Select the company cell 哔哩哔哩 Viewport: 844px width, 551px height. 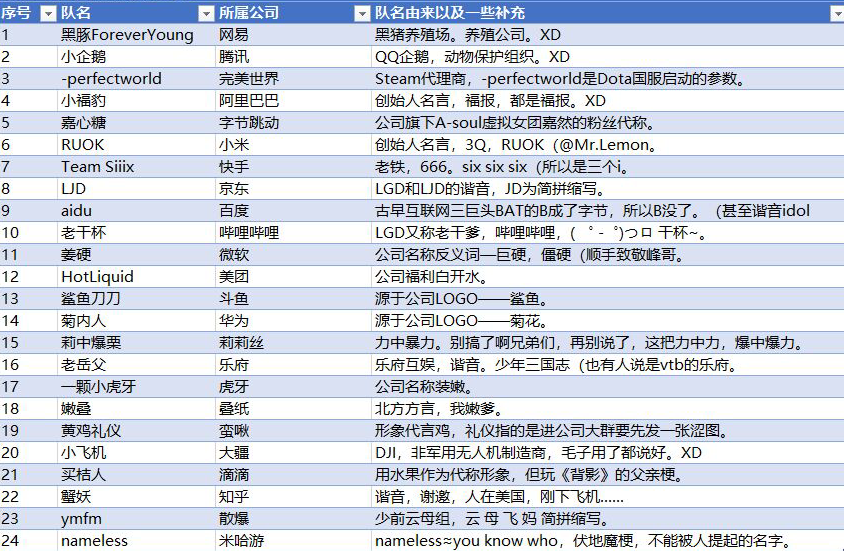click(x=293, y=232)
